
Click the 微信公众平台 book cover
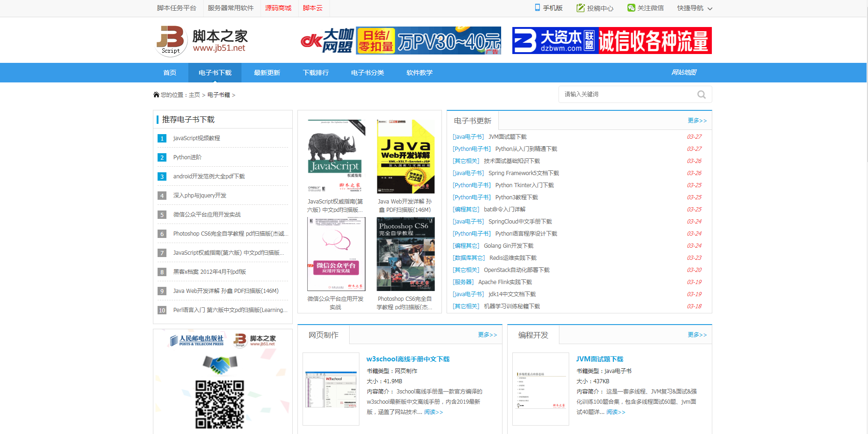[336, 254]
